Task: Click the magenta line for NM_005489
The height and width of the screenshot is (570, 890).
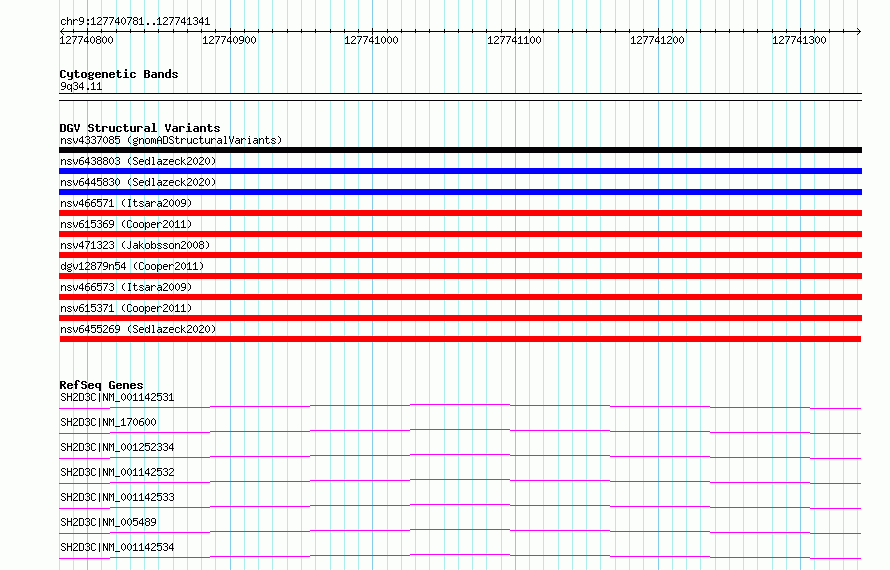Action: 460,531
